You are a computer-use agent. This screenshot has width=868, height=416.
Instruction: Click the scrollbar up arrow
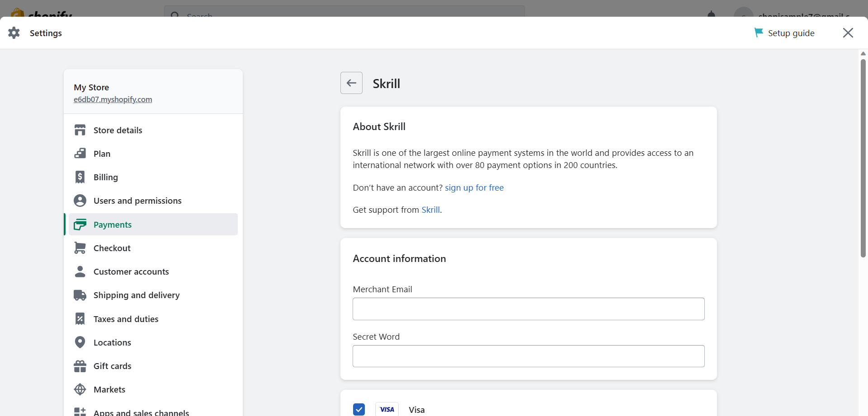point(863,53)
